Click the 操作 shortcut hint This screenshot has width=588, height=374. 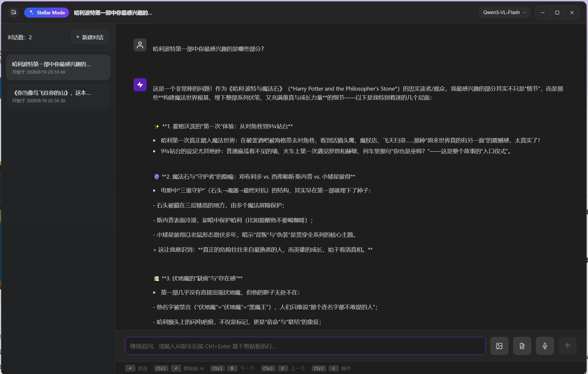(332, 368)
